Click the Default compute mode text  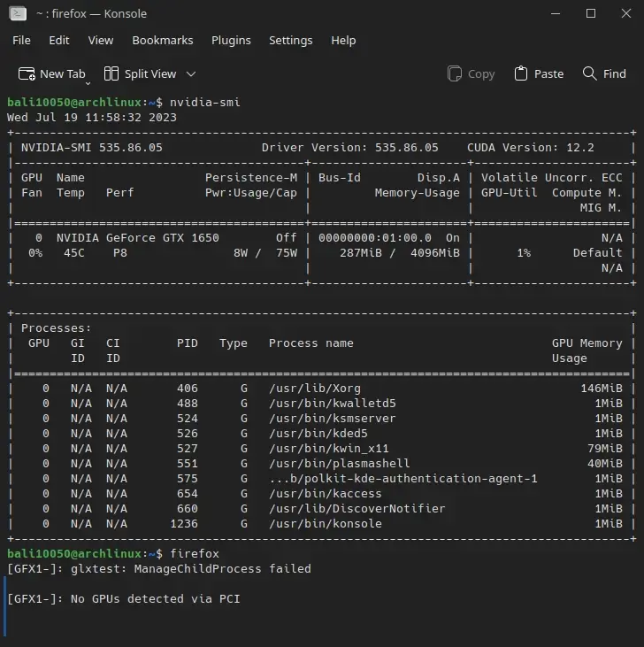click(x=597, y=253)
